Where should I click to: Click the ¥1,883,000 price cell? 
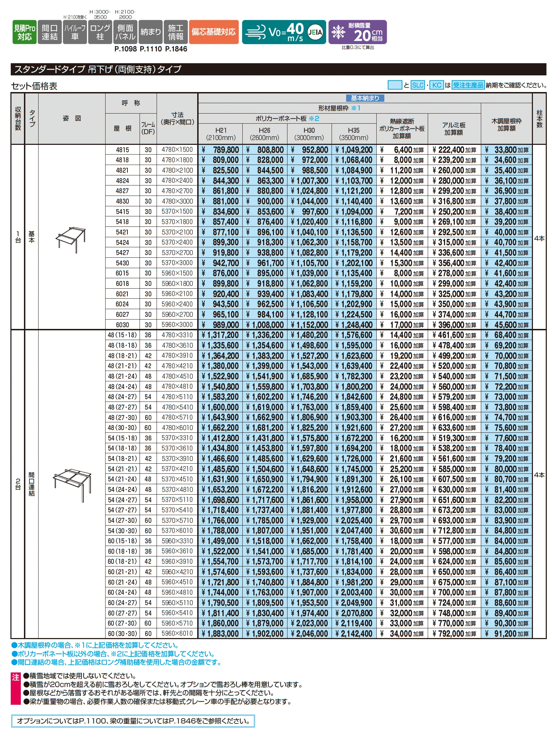[221, 634]
